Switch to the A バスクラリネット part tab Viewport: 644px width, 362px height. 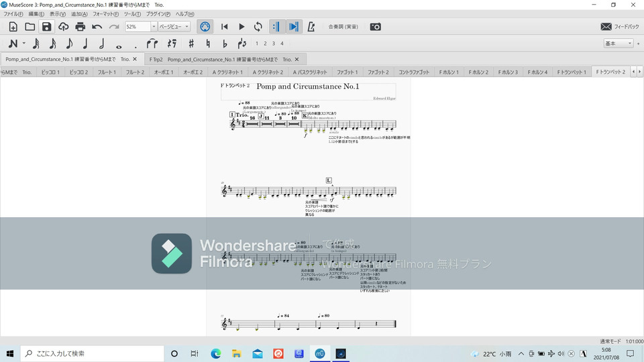coord(310,72)
